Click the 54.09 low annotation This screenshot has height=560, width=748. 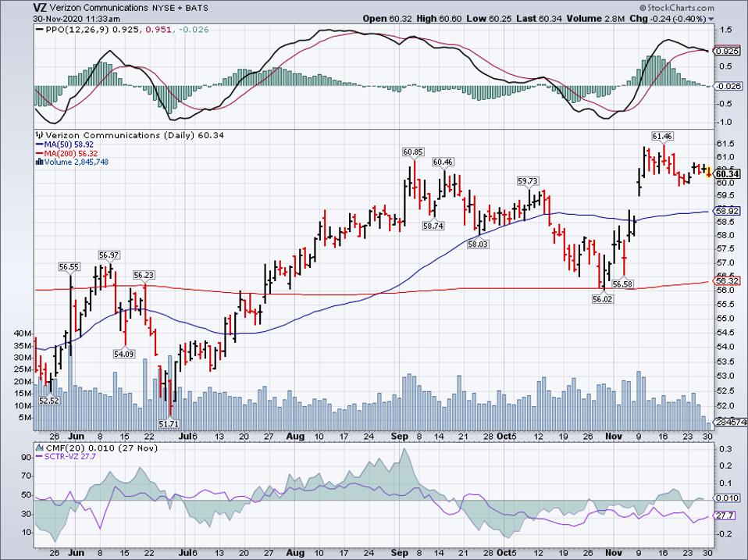(x=124, y=354)
